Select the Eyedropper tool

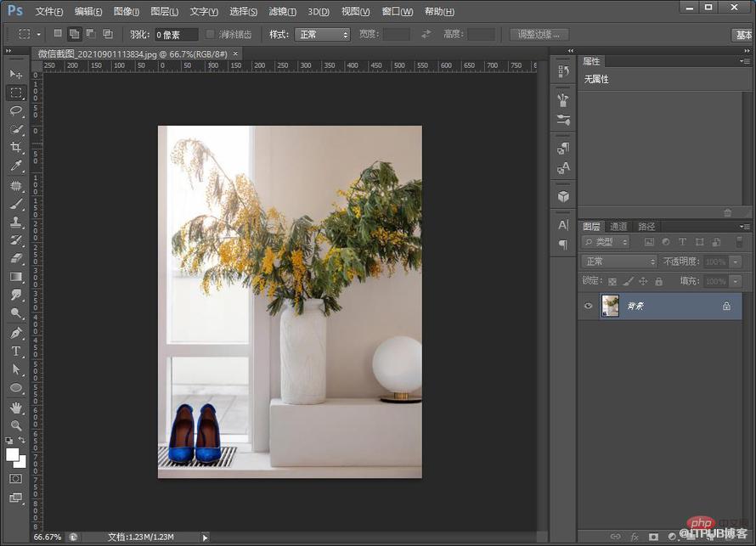point(16,166)
